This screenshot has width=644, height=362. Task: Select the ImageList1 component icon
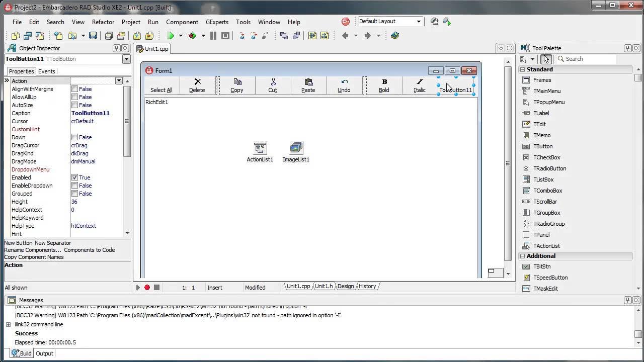point(296,147)
